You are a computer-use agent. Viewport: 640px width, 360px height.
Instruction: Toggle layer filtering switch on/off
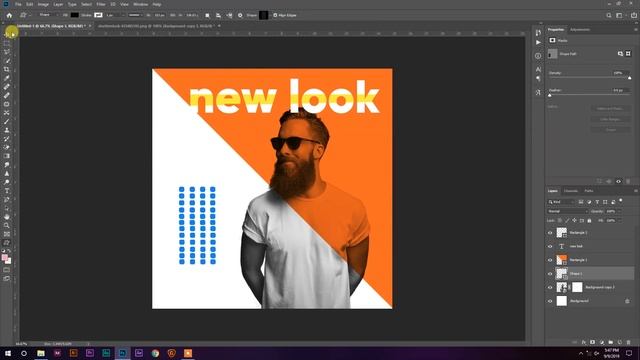tap(621, 201)
